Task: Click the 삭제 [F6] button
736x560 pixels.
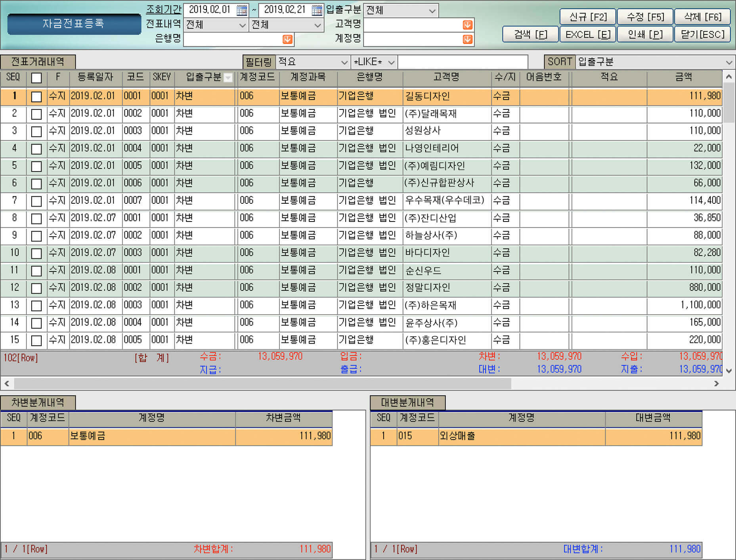Action: tap(703, 17)
